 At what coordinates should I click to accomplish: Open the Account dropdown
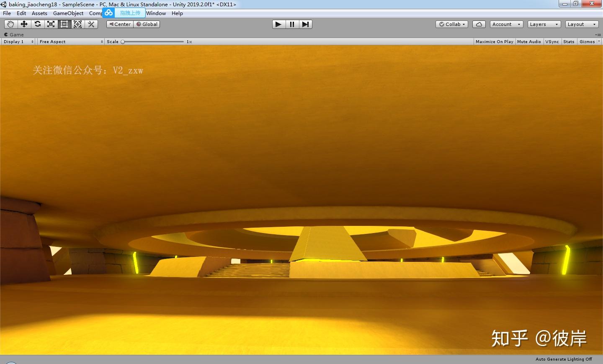point(506,24)
